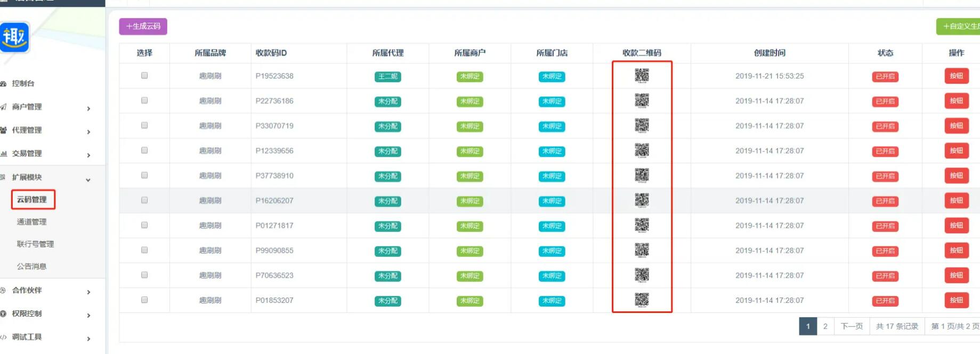This screenshot has height=354, width=980.
Task: Click the 共 17 条记录 record count
Action: coord(897,326)
